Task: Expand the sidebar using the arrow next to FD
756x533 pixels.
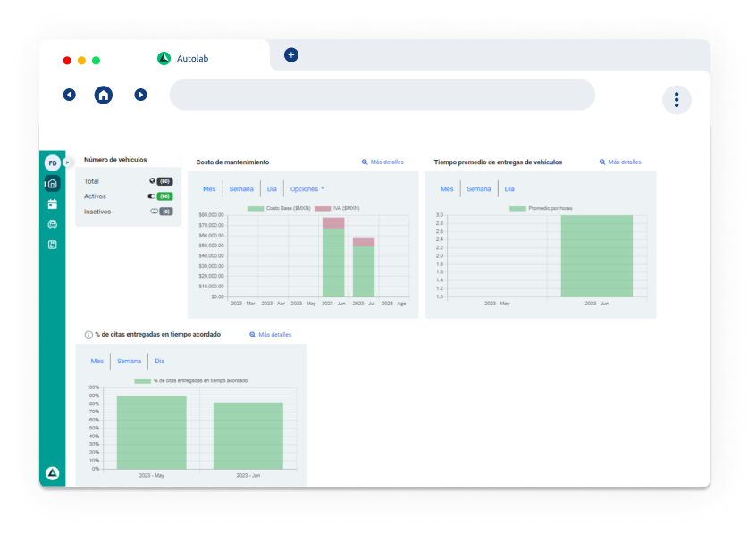Action: coord(68,162)
